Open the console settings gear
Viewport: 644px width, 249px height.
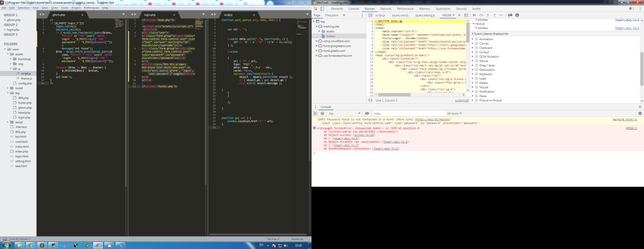[x=639, y=114]
